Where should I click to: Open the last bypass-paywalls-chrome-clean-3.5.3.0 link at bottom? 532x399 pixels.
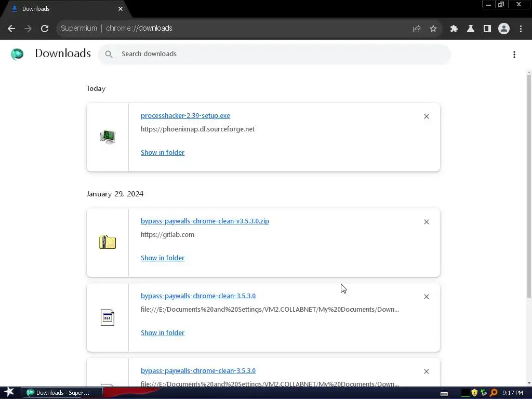pos(198,371)
